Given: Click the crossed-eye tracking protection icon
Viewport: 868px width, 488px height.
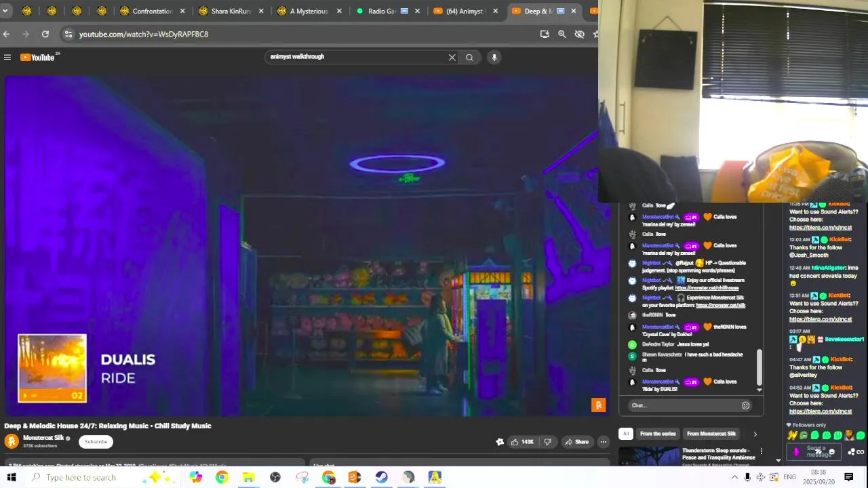Looking at the screenshot, I should (580, 34).
